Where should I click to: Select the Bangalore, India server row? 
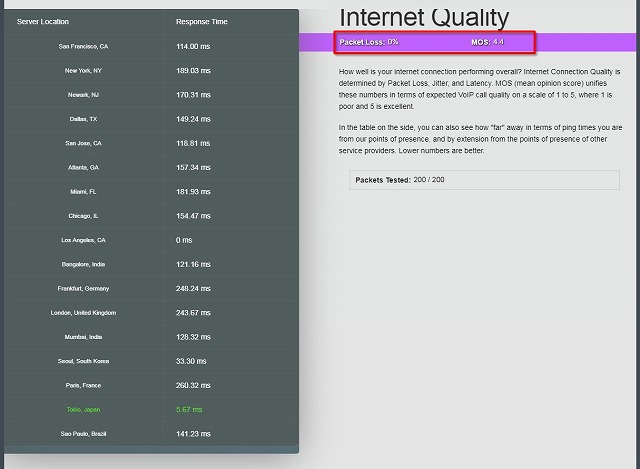coord(84,264)
